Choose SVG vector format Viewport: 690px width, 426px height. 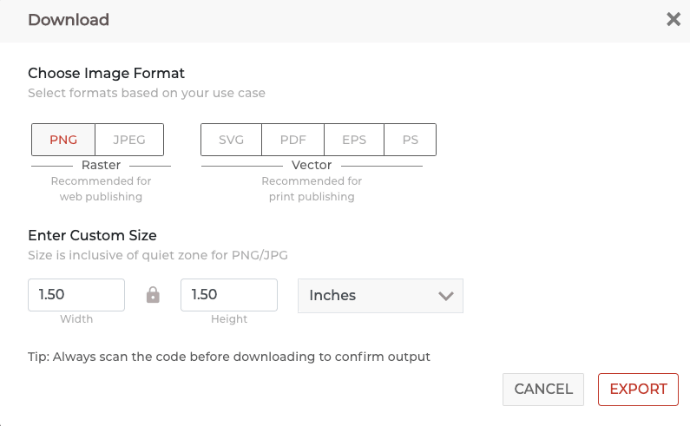pyautogui.click(x=231, y=140)
